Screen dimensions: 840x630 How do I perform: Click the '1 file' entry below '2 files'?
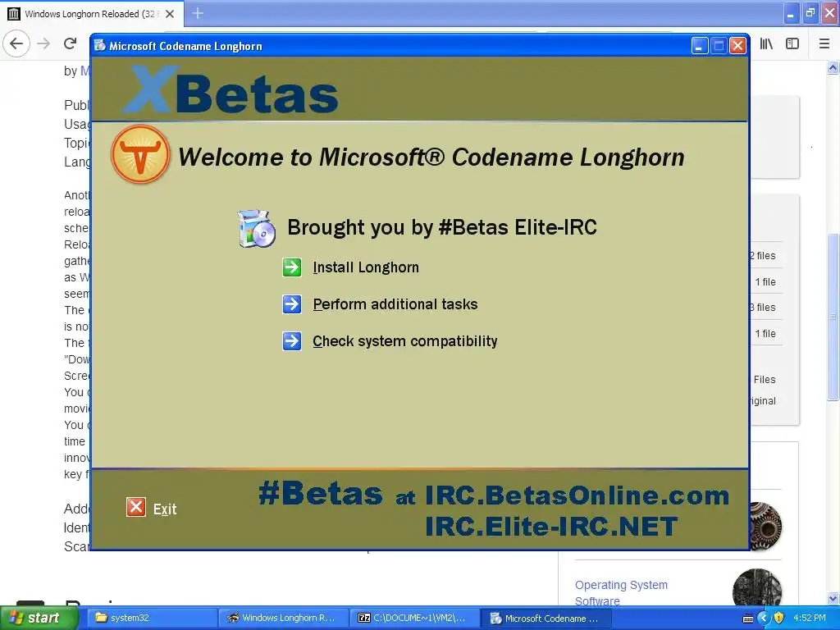(x=765, y=282)
